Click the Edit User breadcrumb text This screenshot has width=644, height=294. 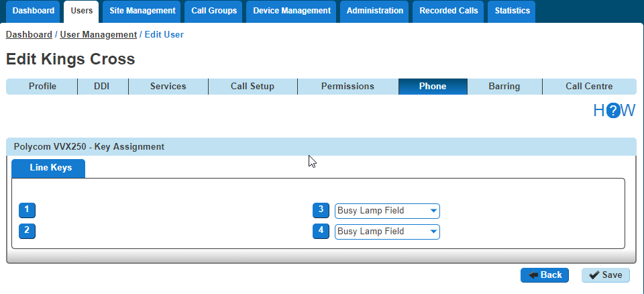(164, 34)
